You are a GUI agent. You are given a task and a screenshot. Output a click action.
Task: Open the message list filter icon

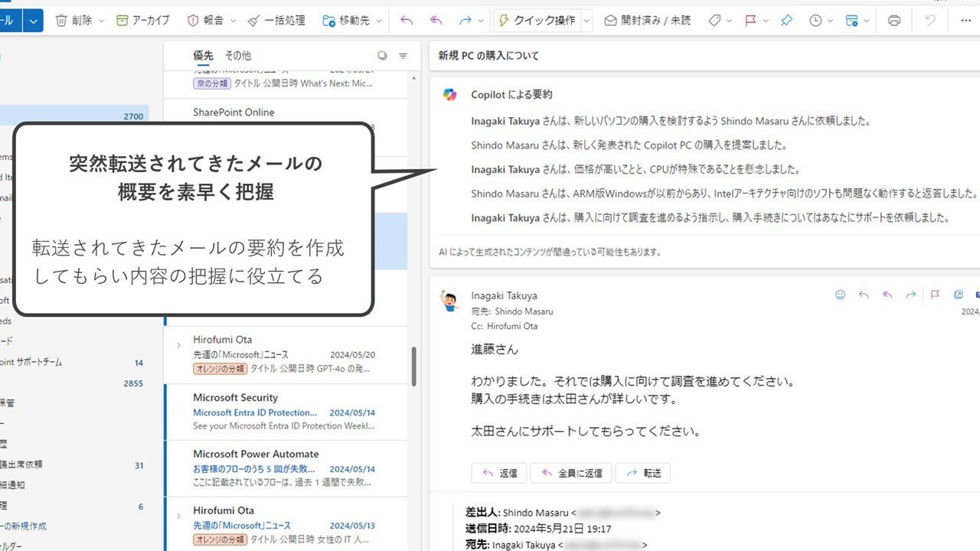pos(403,56)
